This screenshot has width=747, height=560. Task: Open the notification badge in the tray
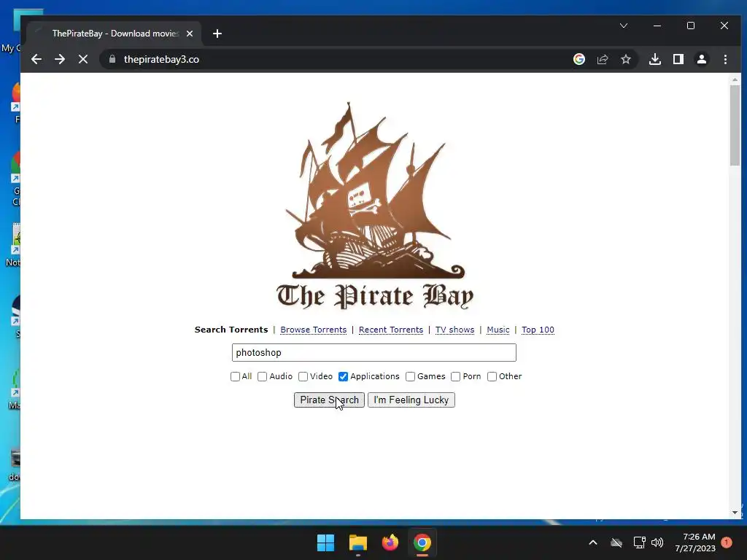[x=727, y=542]
